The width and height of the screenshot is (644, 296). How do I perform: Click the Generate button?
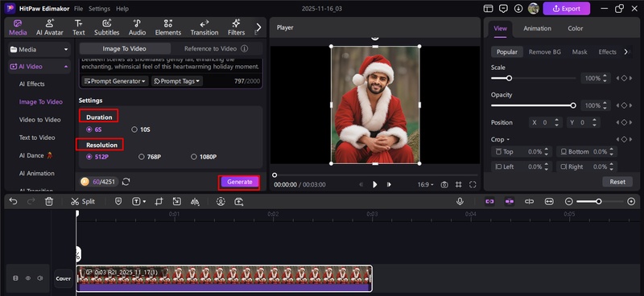pos(239,182)
